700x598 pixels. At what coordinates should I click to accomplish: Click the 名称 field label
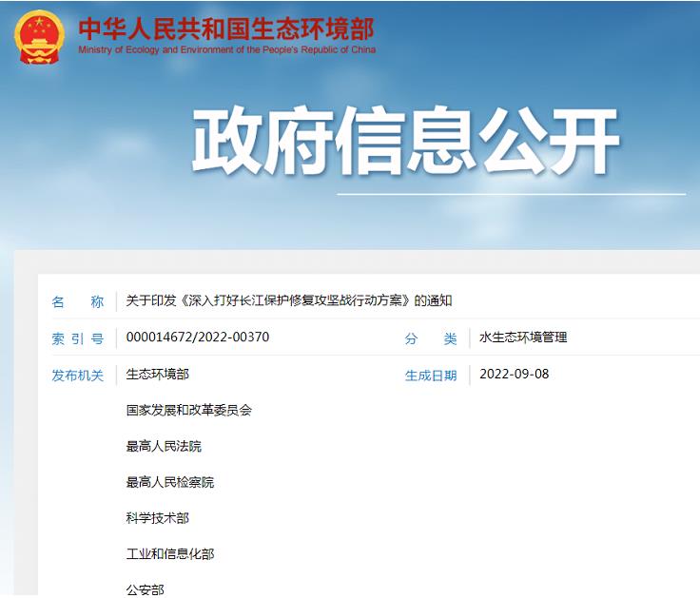[77, 301]
